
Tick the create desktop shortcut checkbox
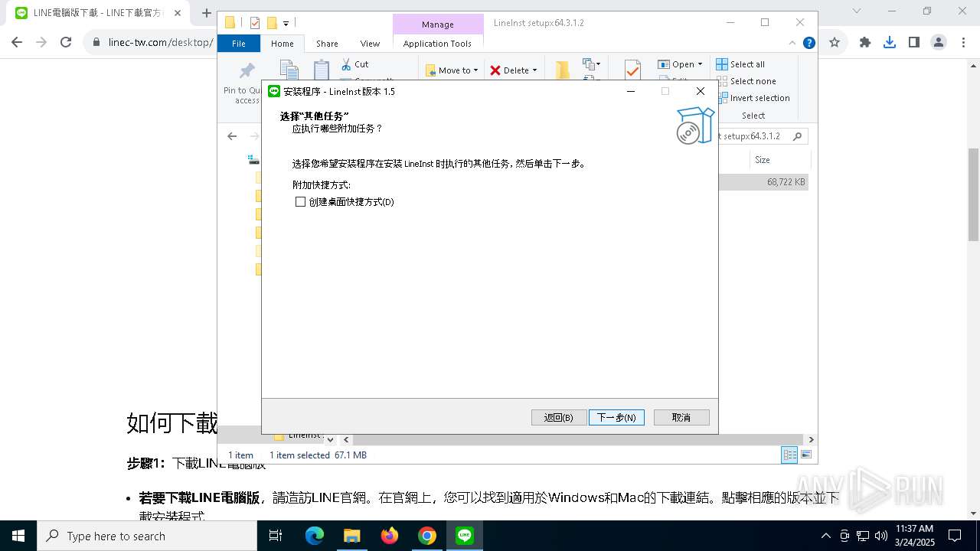click(300, 202)
